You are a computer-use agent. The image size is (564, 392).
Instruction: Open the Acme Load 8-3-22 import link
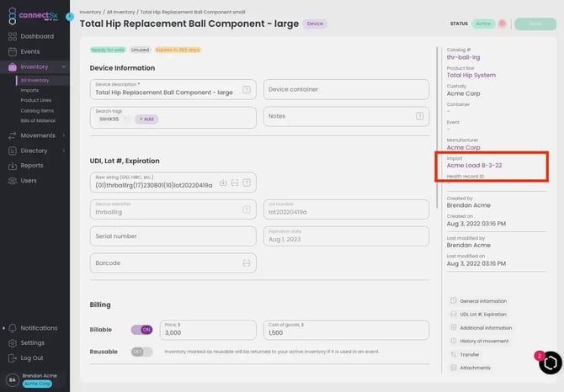(474, 166)
